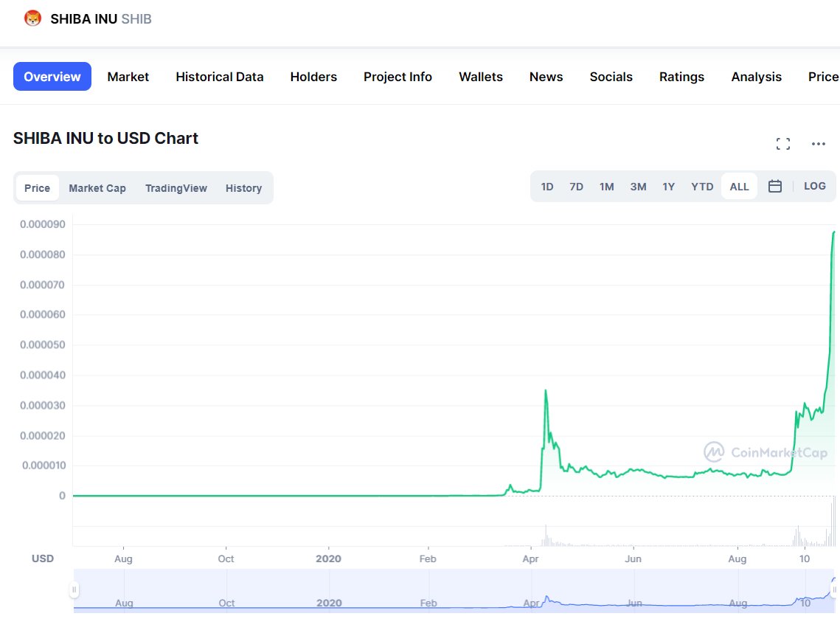Click the navigator mini chart near 2020
Viewport: 840px width, 619px height.
(329, 603)
